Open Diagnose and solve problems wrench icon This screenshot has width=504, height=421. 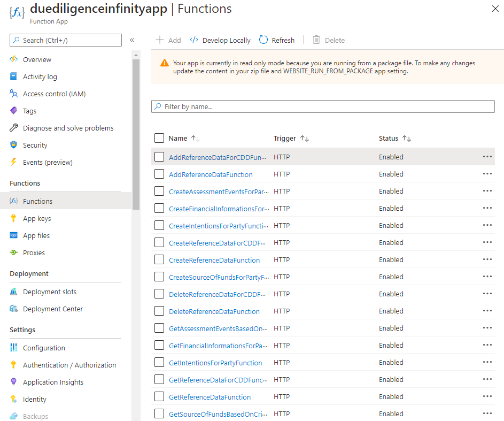14,128
